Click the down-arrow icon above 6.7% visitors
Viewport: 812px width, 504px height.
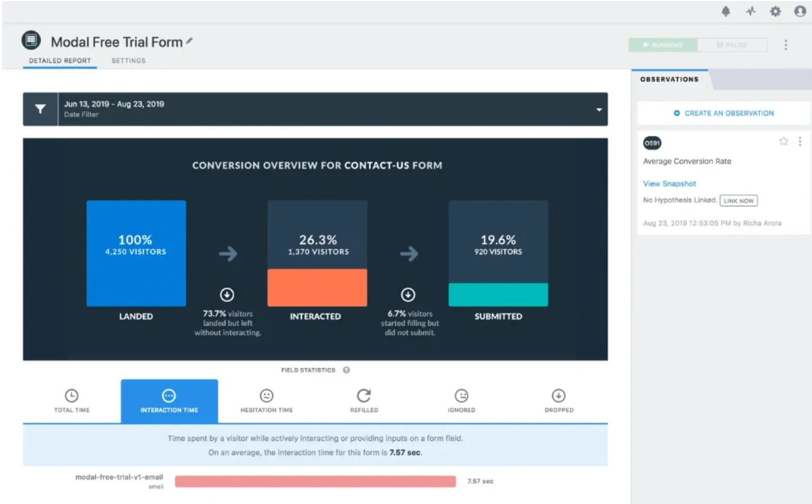tap(408, 295)
